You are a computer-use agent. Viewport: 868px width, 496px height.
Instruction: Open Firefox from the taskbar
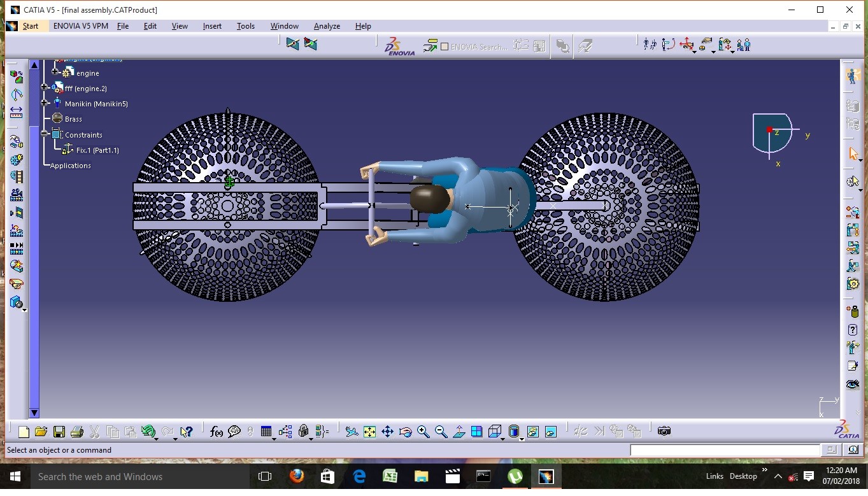[296, 476]
